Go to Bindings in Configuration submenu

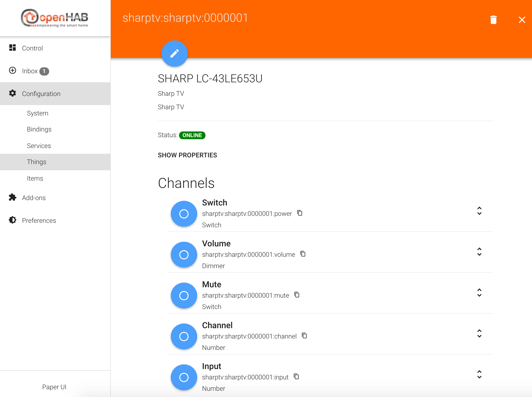coord(39,129)
